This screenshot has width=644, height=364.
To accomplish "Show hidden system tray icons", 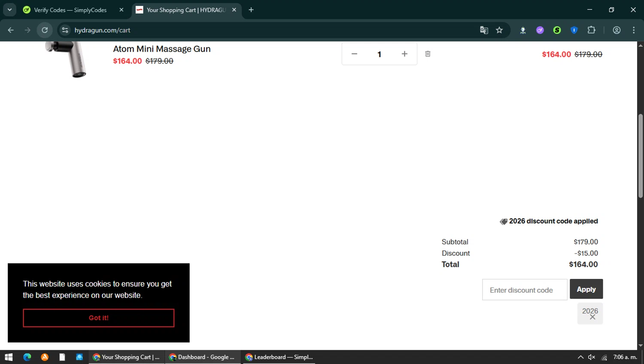I will click(580, 357).
